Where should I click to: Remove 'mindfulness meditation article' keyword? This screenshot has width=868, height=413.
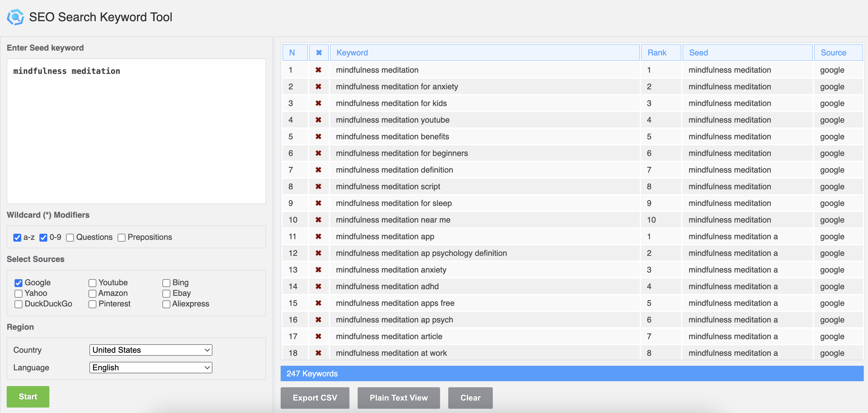[x=319, y=337]
